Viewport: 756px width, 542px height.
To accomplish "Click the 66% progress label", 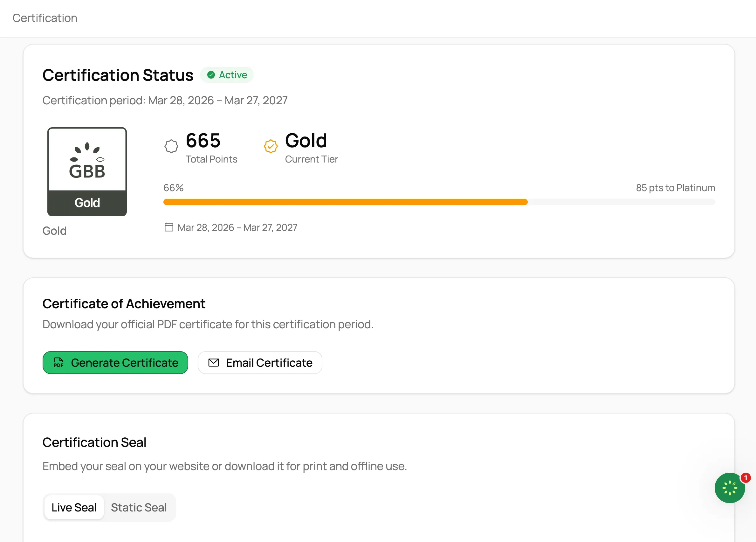I will [173, 188].
